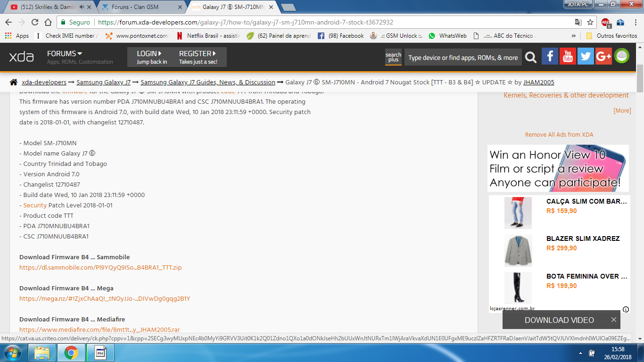Open the Outros favoritos bookmarks folder
Screen dimensions: 644x362
tap(611, 36)
